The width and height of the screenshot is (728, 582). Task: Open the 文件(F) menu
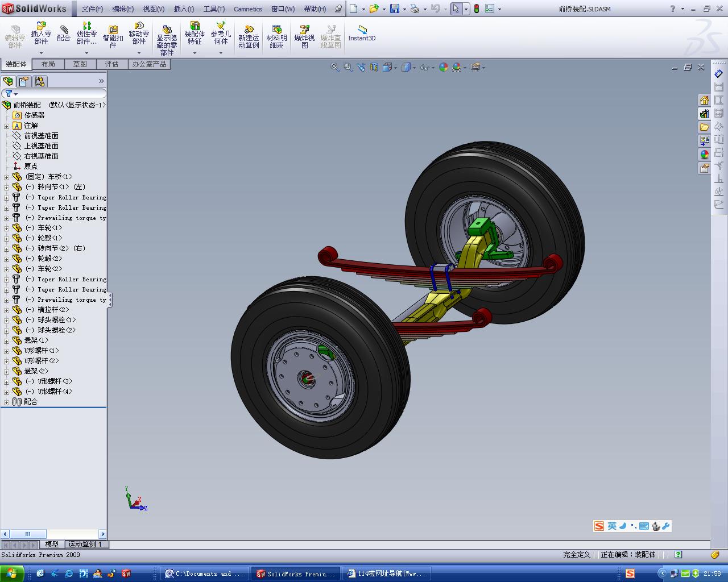point(92,9)
